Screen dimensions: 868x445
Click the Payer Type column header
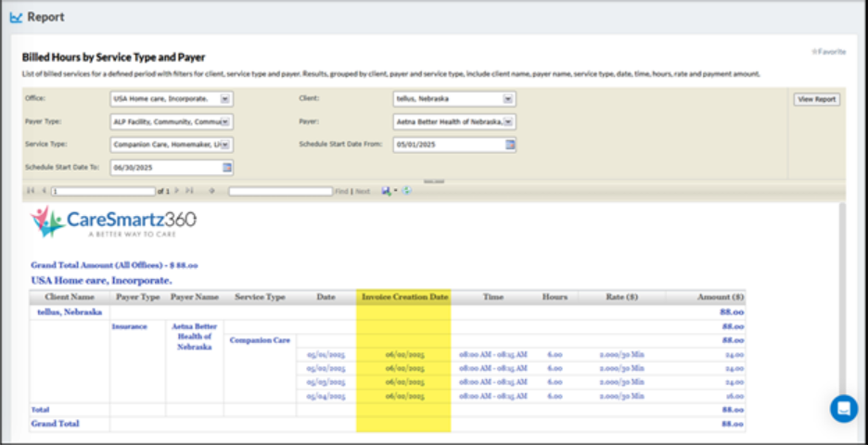pyautogui.click(x=138, y=298)
